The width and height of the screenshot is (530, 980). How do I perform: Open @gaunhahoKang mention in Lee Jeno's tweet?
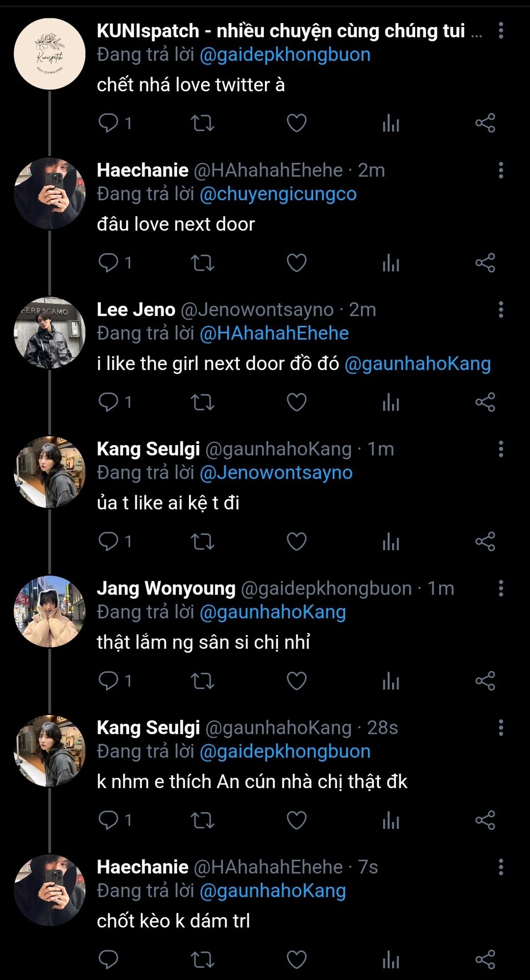click(417, 363)
